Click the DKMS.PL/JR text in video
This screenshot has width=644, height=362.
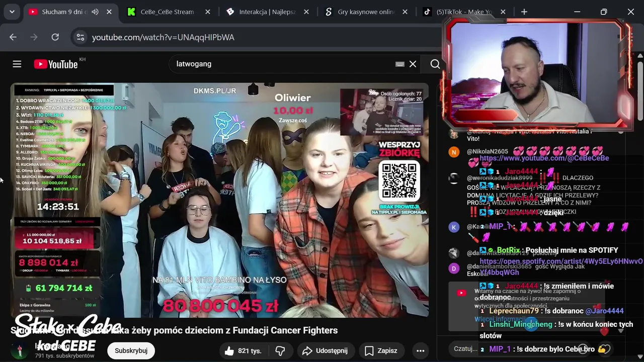click(x=215, y=91)
